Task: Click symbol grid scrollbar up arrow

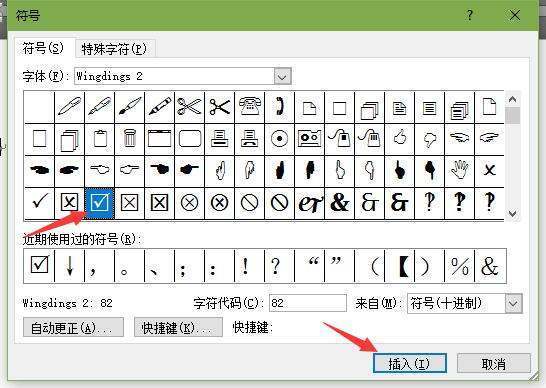Action: pos(512,99)
